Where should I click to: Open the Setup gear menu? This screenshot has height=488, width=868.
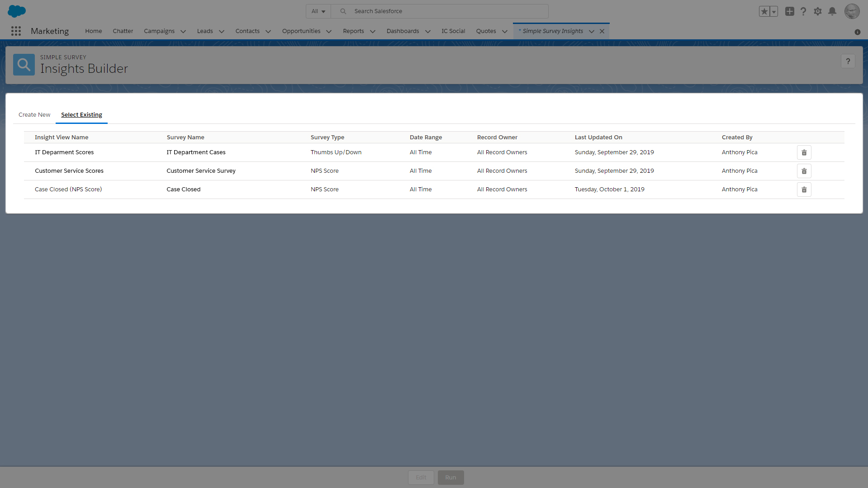[817, 11]
